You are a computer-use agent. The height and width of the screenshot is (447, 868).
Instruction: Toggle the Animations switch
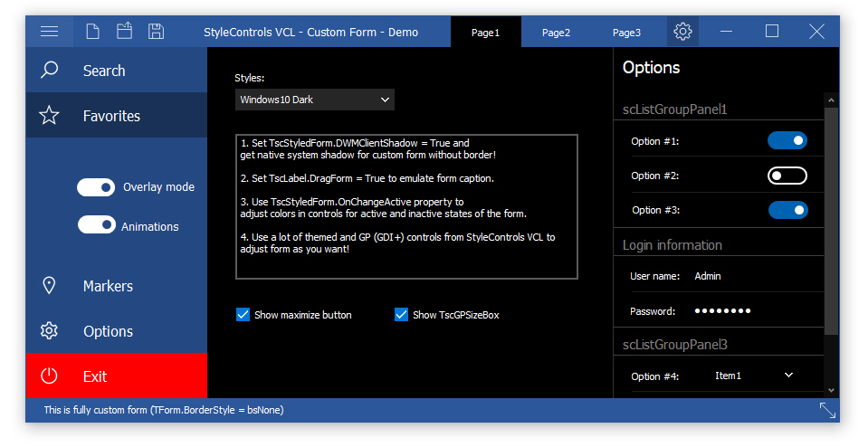point(96,225)
